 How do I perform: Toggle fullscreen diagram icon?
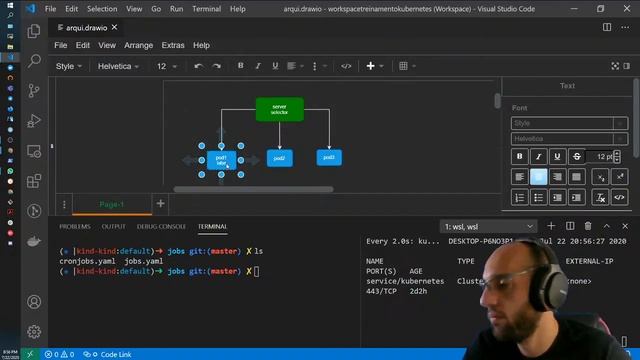pyautogui.click(x=615, y=66)
